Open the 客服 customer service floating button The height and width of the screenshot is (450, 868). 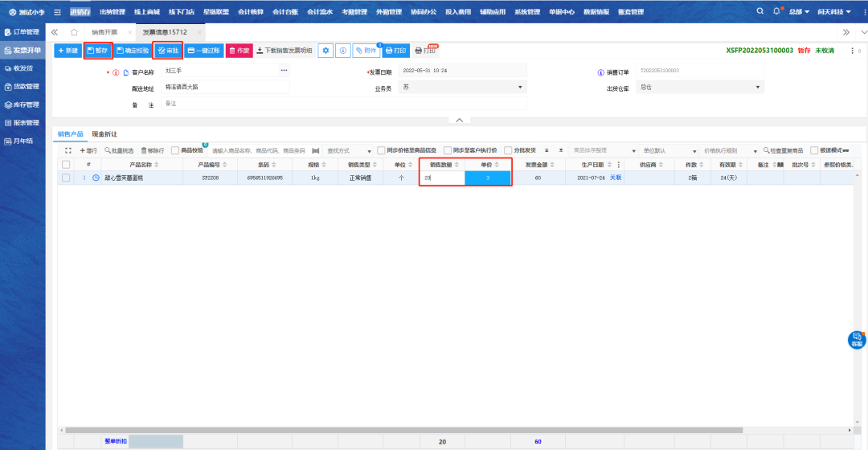point(857,339)
